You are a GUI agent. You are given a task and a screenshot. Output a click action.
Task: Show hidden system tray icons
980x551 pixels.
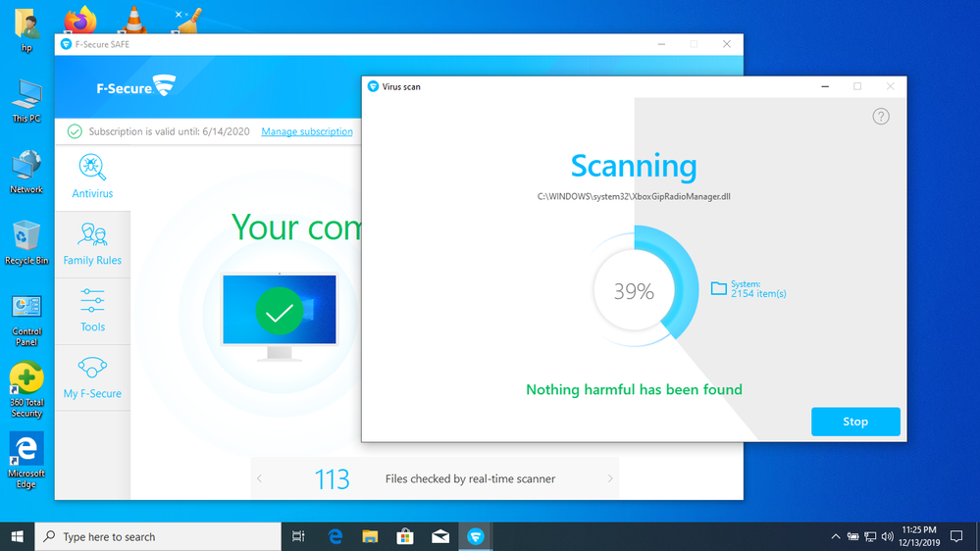click(836, 536)
